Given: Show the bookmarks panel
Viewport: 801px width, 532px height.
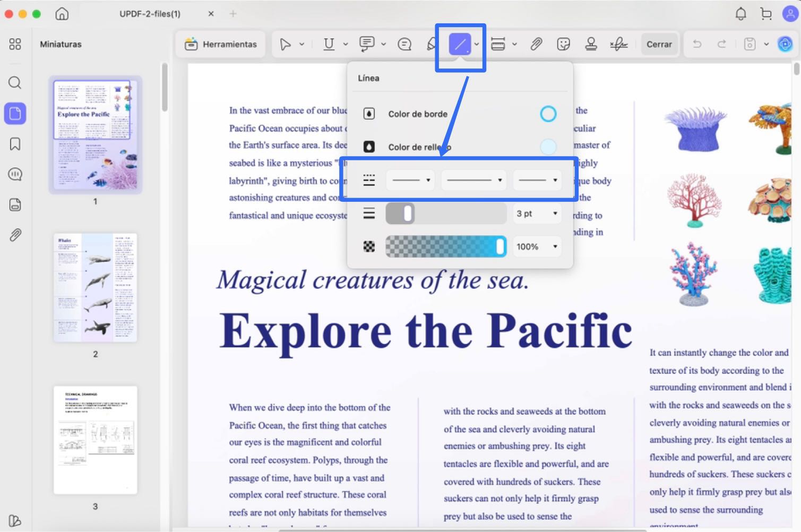Looking at the screenshot, I should tap(15, 144).
